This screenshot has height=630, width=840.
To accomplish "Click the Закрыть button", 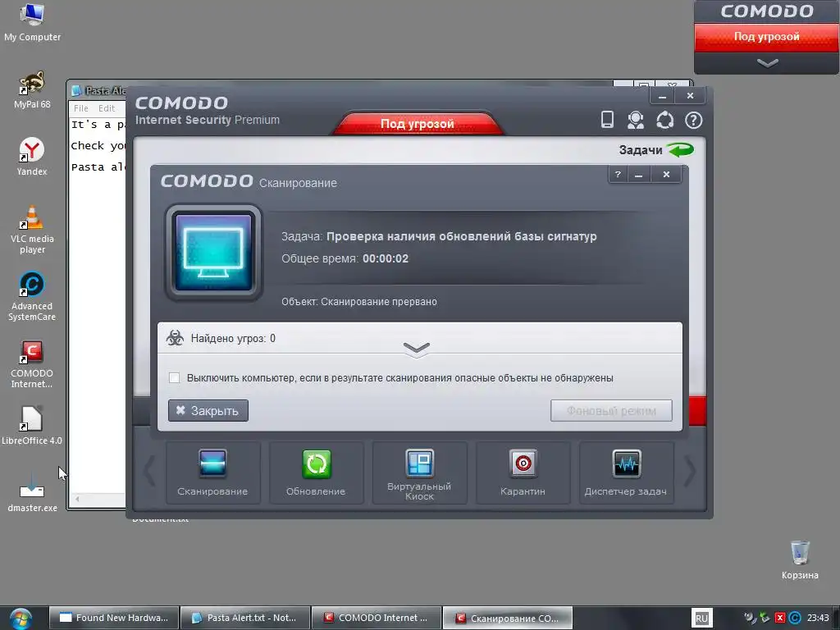I will pos(208,410).
